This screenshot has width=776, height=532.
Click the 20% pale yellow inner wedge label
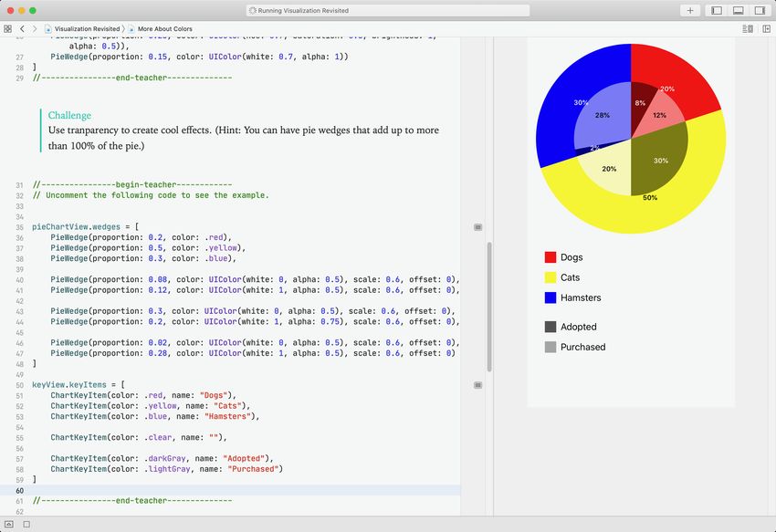pos(609,169)
